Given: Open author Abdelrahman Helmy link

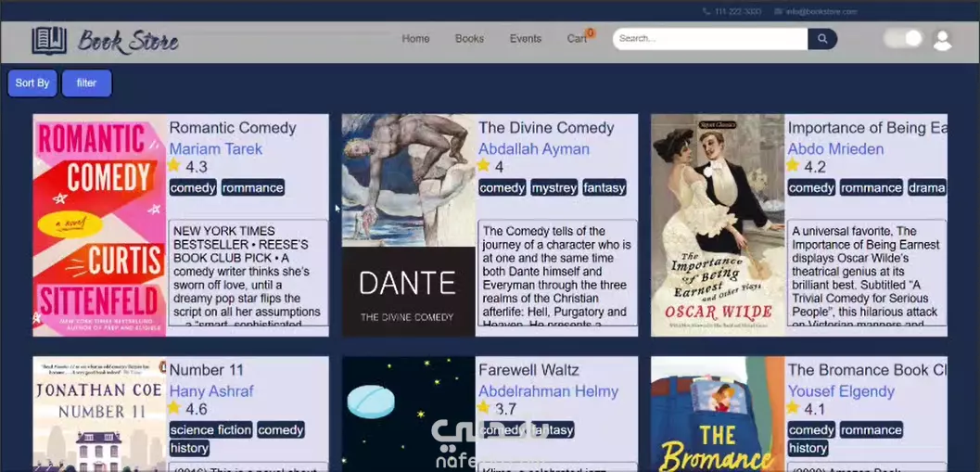Looking at the screenshot, I should tap(548, 391).
